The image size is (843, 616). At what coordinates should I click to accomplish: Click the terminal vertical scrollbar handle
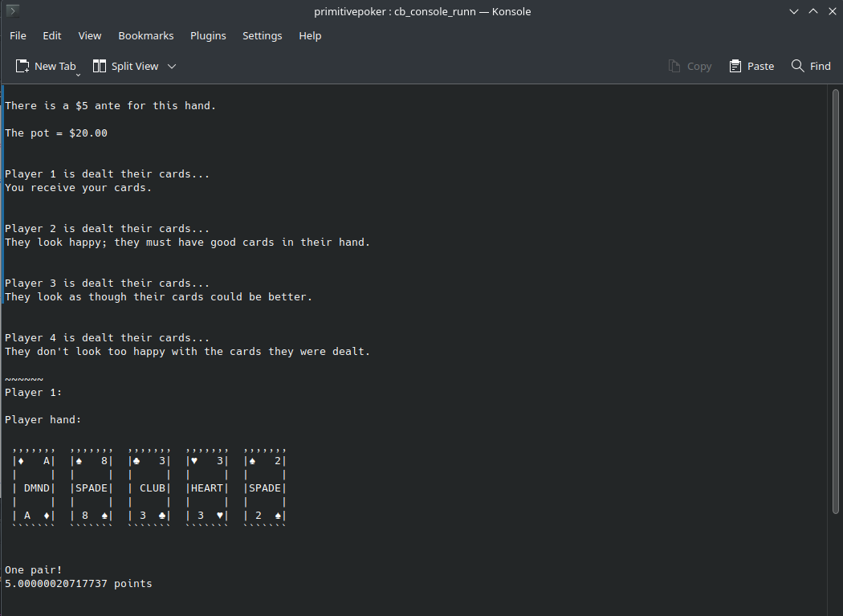(836, 301)
